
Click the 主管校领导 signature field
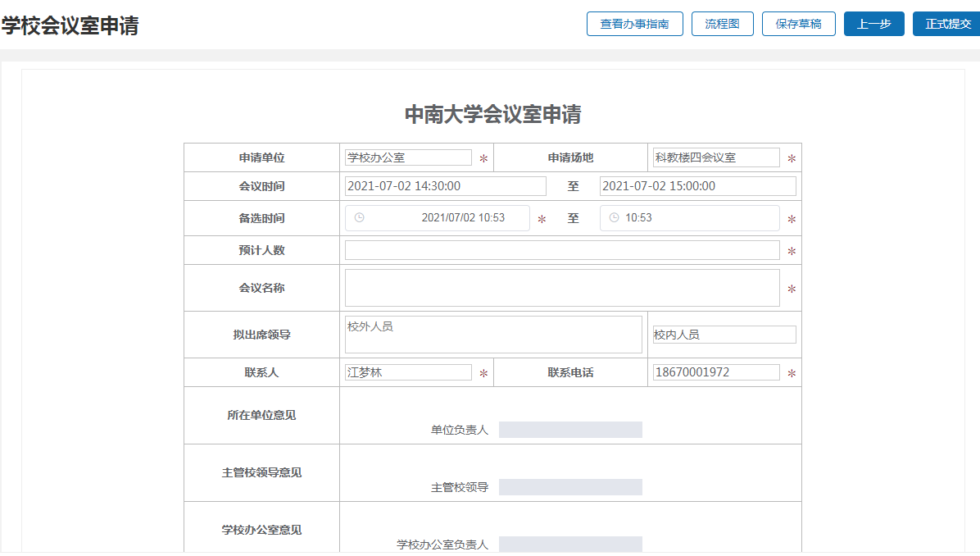point(570,487)
